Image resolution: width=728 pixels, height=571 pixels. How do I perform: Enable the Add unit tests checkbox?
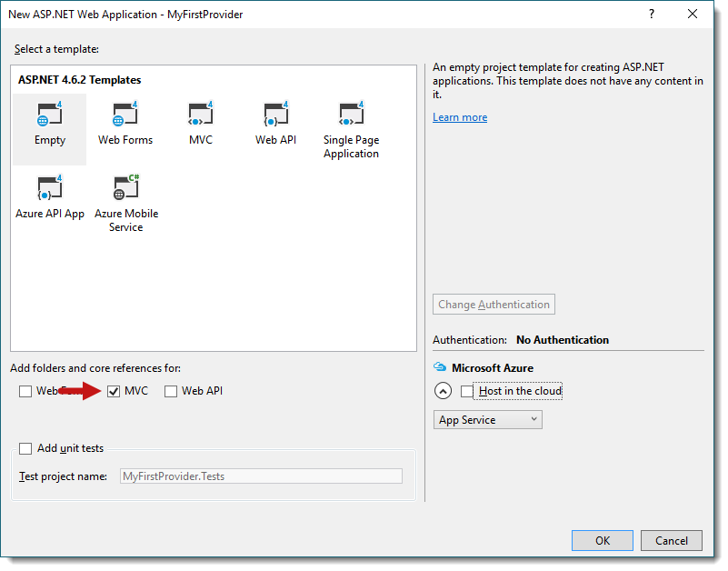pyautogui.click(x=25, y=449)
